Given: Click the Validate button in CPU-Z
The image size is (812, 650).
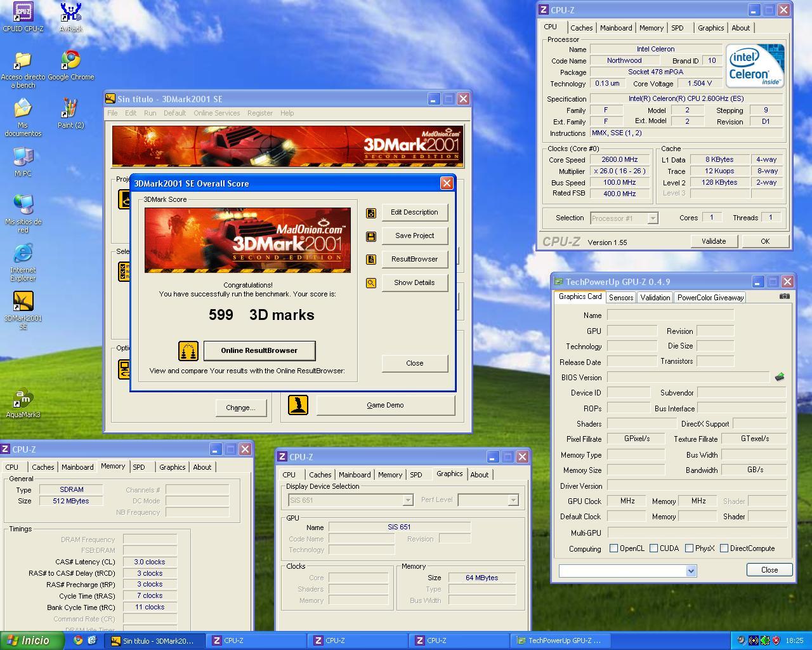Looking at the screenshot, I should tap(714, 241).
